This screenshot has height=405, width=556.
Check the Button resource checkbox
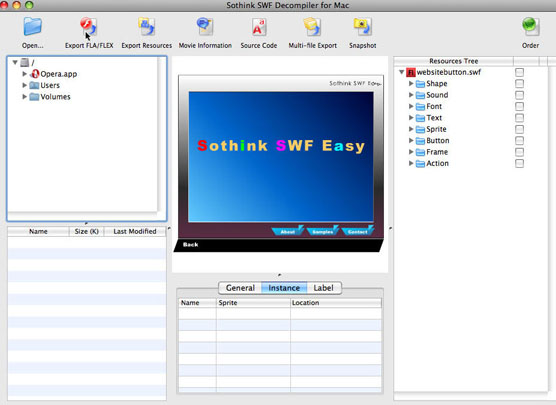519,141
